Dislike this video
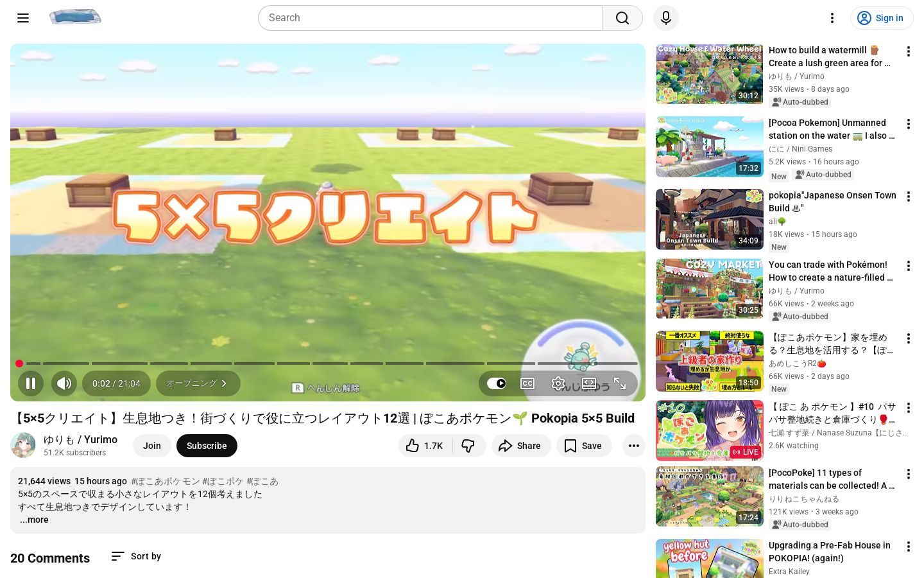This screenshot has height=578, width=924. 469,446
